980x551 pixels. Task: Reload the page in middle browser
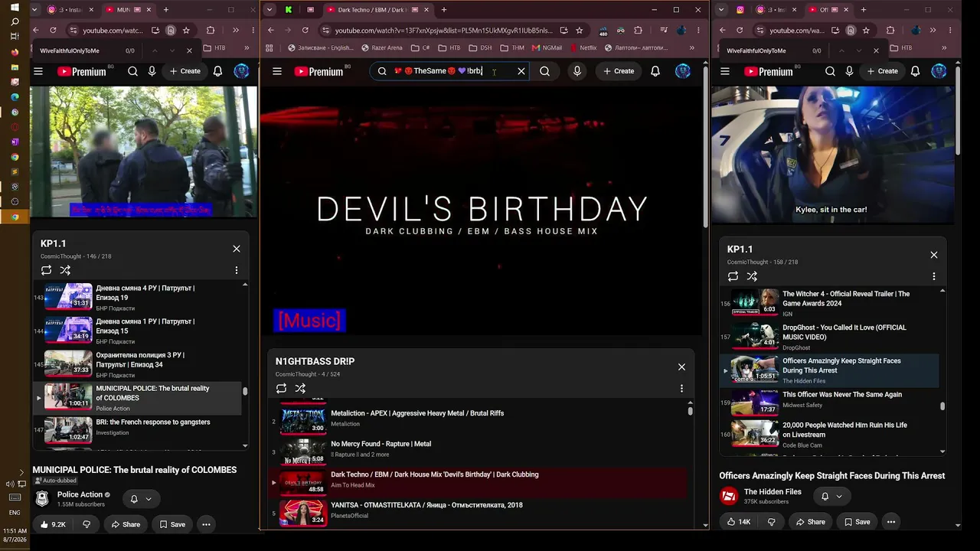305,31
